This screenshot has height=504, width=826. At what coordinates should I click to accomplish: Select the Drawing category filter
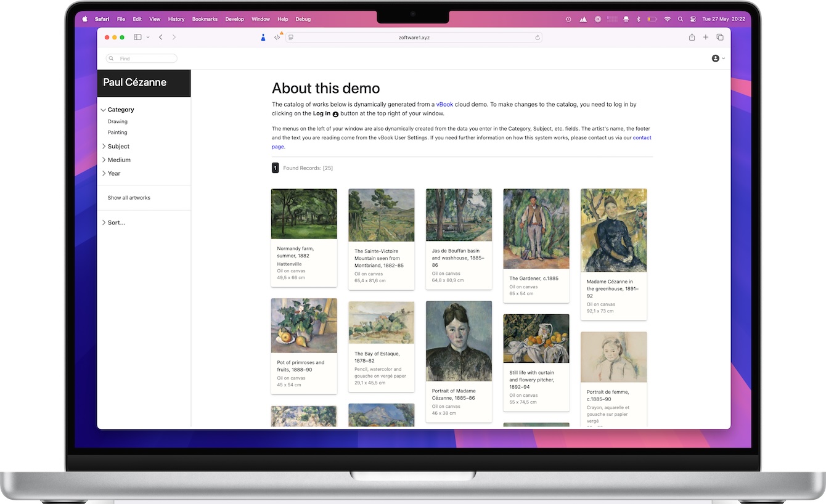[x=117, y=121]
